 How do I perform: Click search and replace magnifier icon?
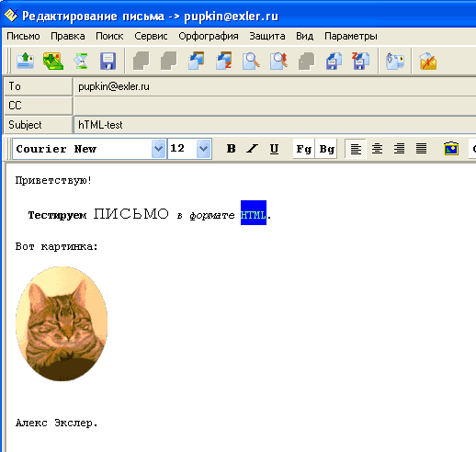pyautogui.click(x=278, y=61)
